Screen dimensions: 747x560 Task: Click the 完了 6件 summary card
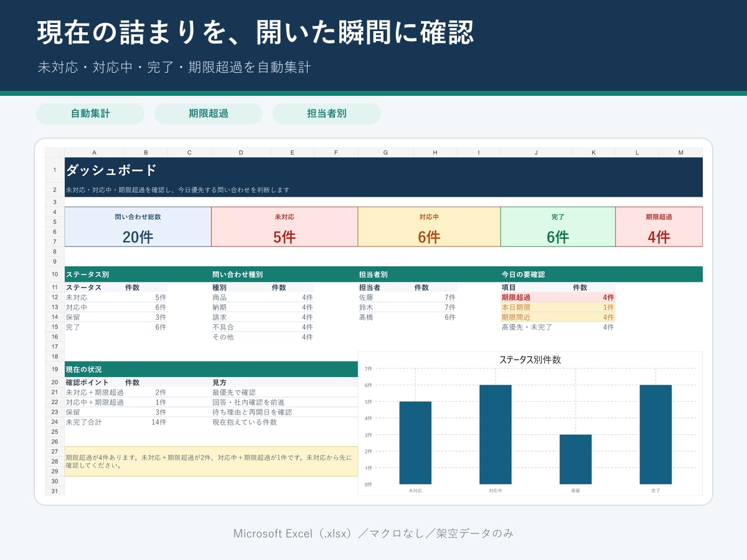pyautogui.click(x=558, y=226)
